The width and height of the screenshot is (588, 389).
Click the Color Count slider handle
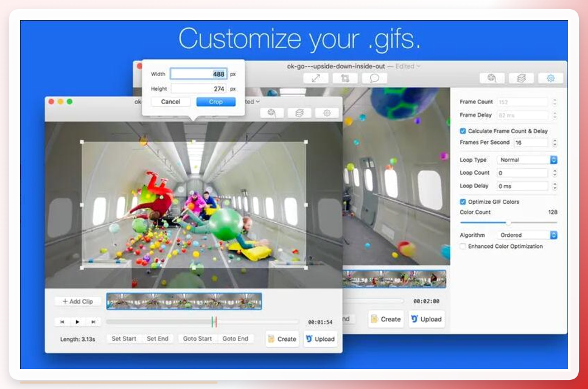[x=508, y=223]
